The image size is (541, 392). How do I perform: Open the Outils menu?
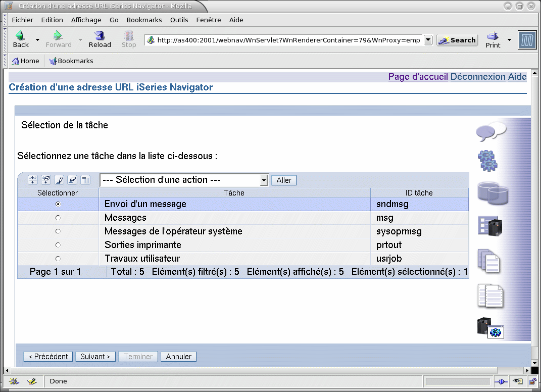[x=179, y=20]
